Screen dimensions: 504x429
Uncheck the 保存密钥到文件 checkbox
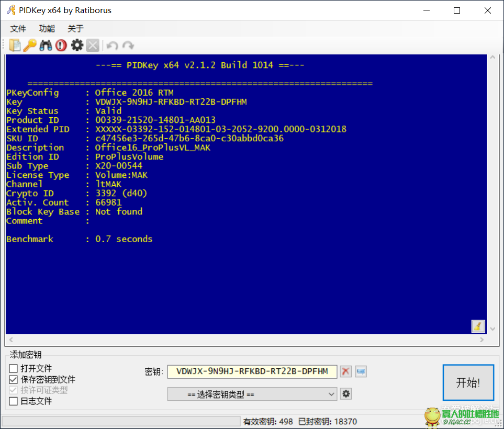click(13, 379)
